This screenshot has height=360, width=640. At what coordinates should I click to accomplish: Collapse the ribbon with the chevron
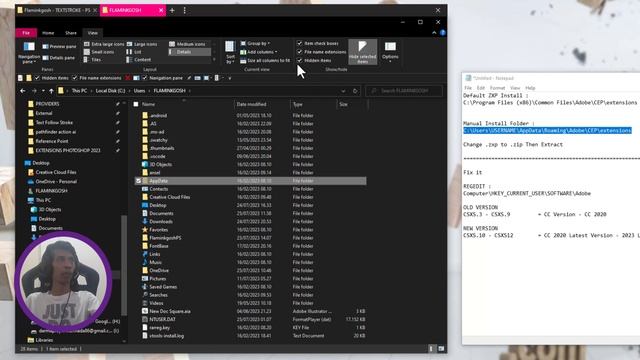tap(434, 33)
